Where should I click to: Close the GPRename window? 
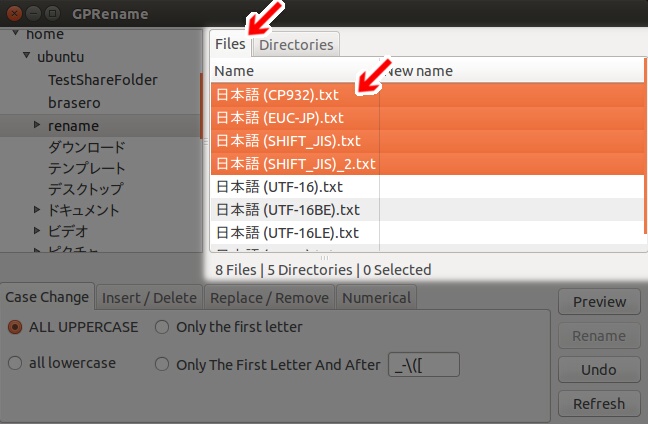14,14
